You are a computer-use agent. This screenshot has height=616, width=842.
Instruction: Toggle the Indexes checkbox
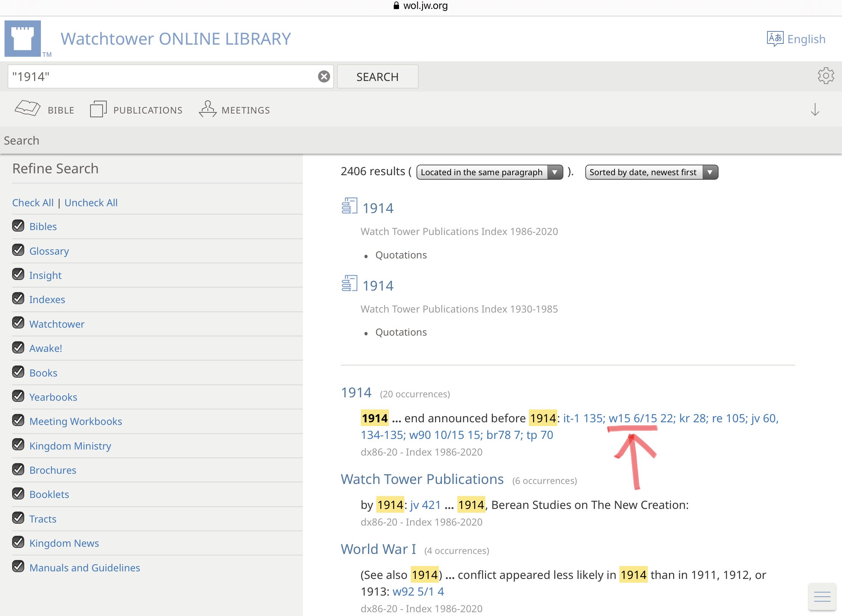[x=18, y=299]
